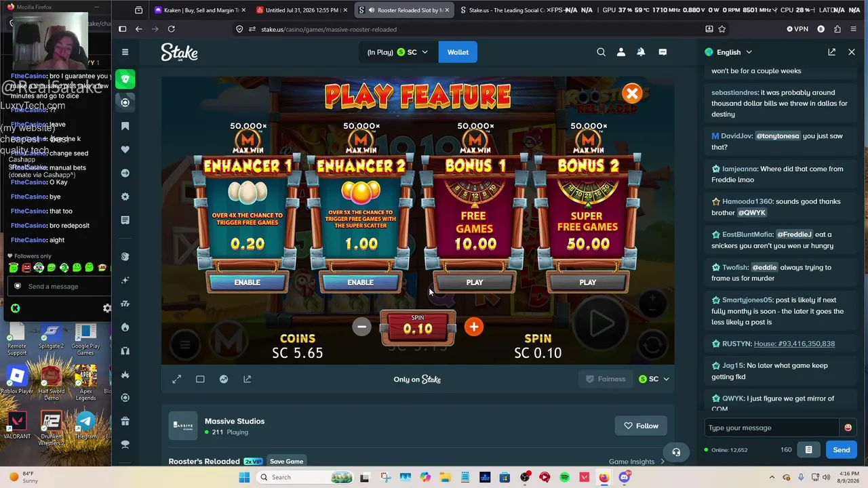This screenshot has width=868, height=488.
Task: Expand SC currency selector below game
Action: point(654,379)
